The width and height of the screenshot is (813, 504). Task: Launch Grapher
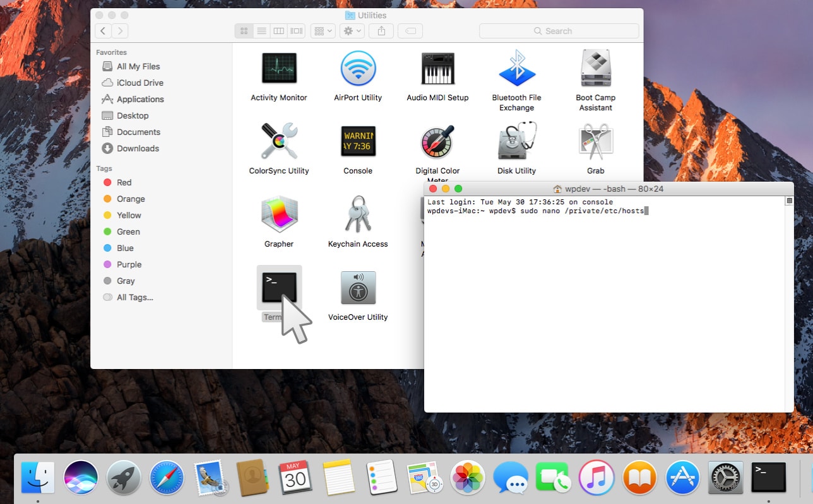click(x=279, y=214)
